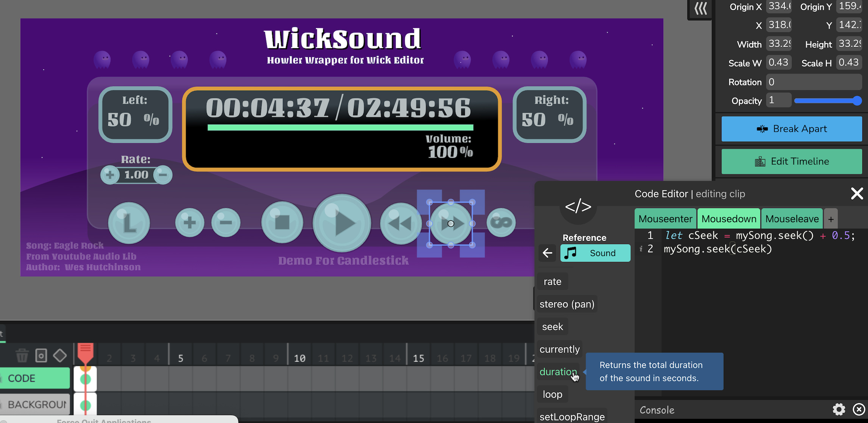Insert the loop reference snippet
The image size is (868, 423).
[552, 394]
